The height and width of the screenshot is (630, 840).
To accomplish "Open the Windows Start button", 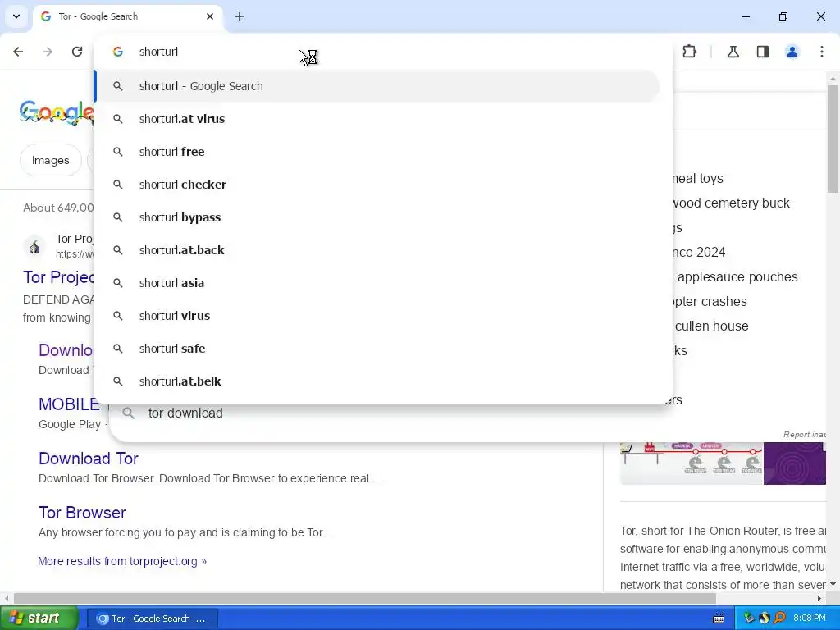I will pyautogui.click(x=39, y=619).
